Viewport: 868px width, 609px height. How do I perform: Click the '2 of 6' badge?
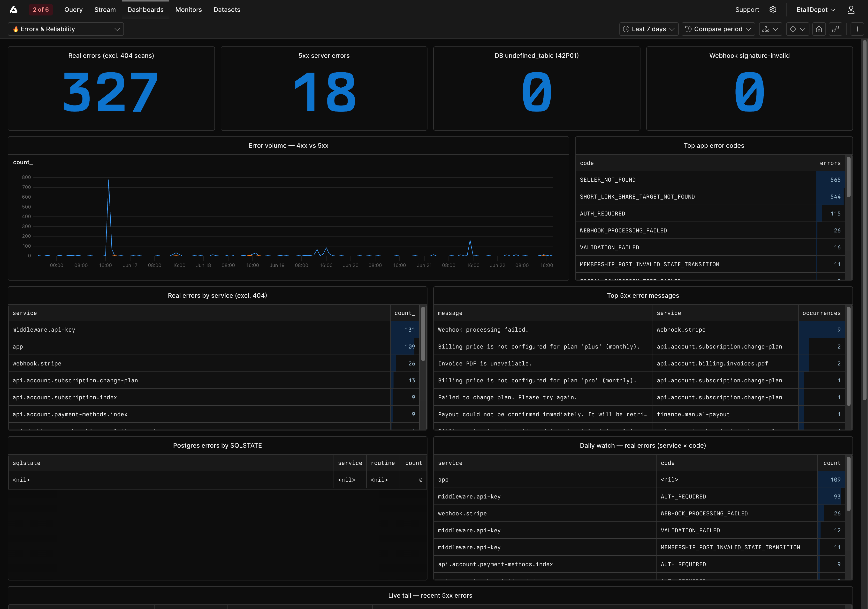click(x=41, y=10)
